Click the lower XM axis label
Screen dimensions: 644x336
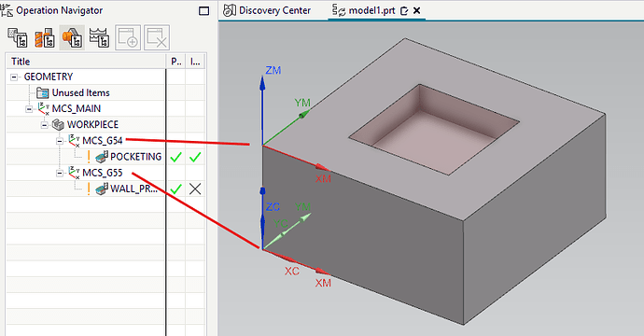(323, 283)
